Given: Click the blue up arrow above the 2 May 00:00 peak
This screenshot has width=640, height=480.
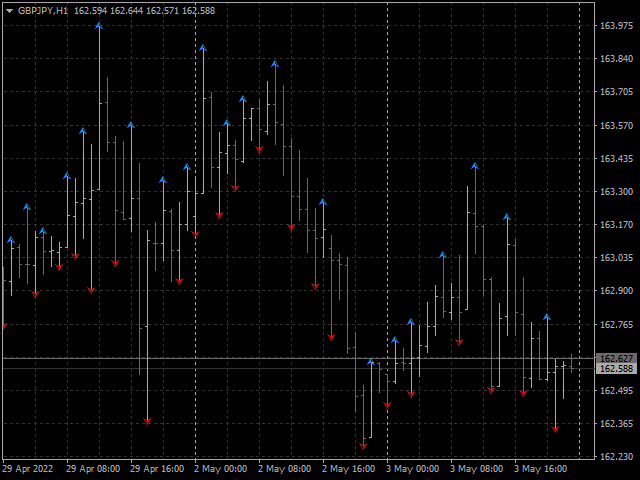Looking at the screenshot, I should 203,48.
